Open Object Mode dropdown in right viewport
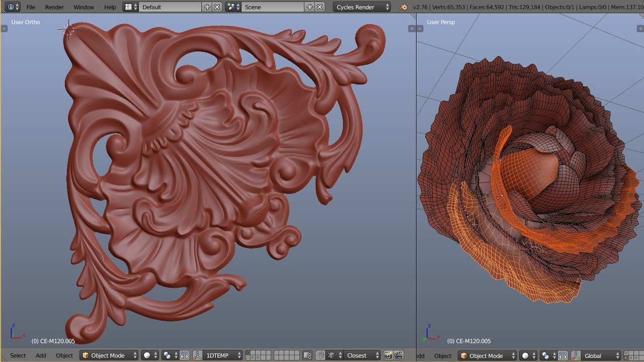Screen dimensions: 644x362 point(488,355)
